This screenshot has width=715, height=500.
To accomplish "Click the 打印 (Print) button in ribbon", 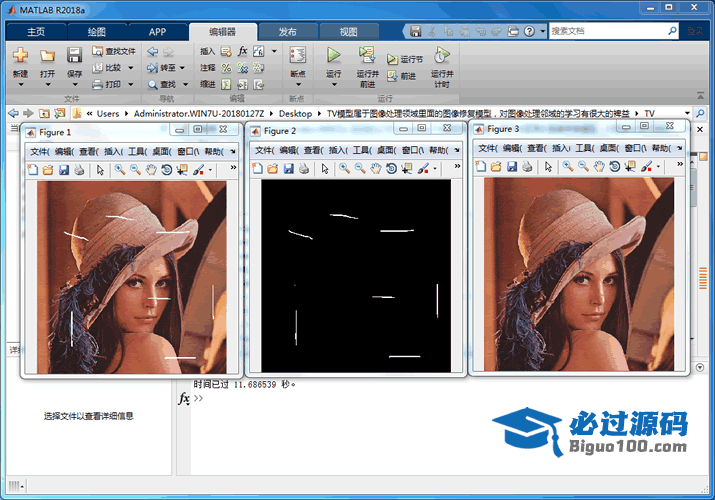I will 108,84.
